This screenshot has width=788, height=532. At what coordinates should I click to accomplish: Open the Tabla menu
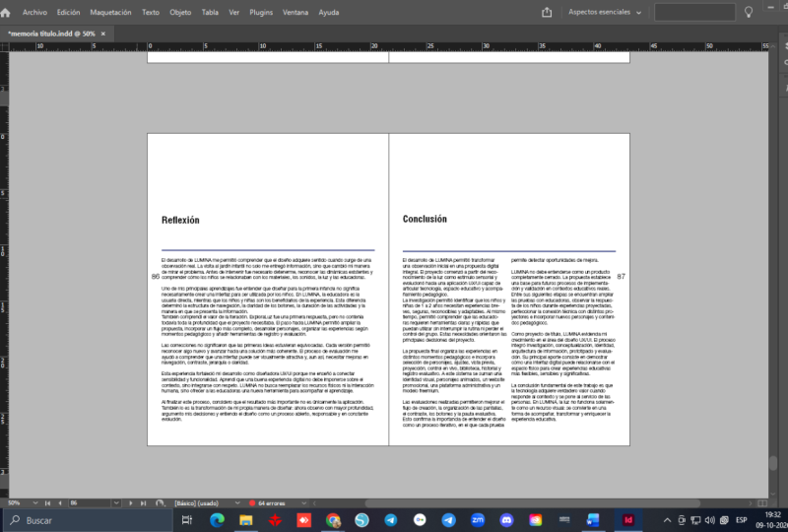pos(210,12)
